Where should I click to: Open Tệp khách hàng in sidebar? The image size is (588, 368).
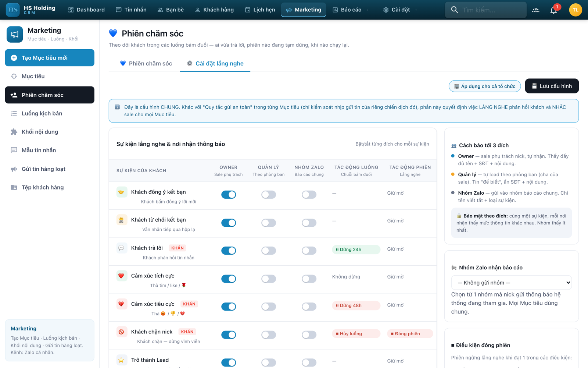click(x=50, y=187)
